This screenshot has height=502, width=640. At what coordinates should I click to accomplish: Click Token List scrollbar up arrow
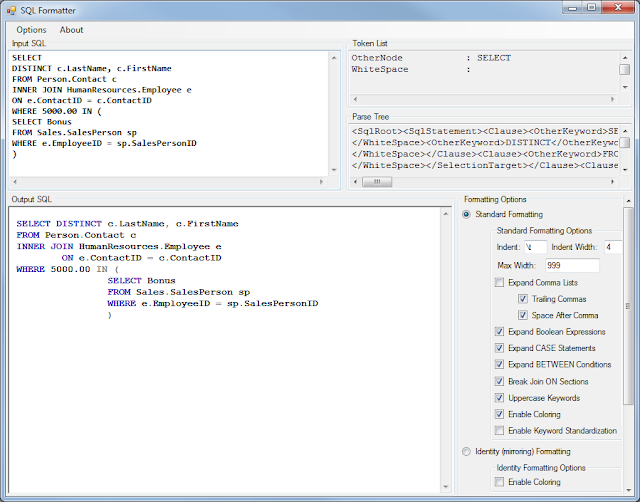pyautogui.click(x=625, y=58)
